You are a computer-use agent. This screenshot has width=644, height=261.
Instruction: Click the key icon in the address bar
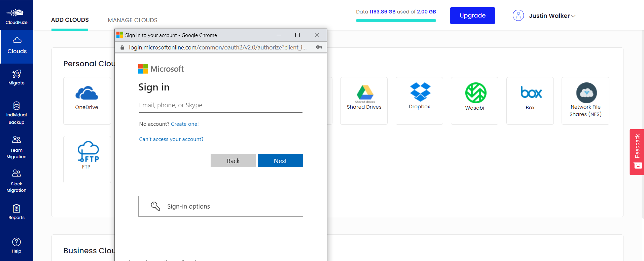[319, 47]
